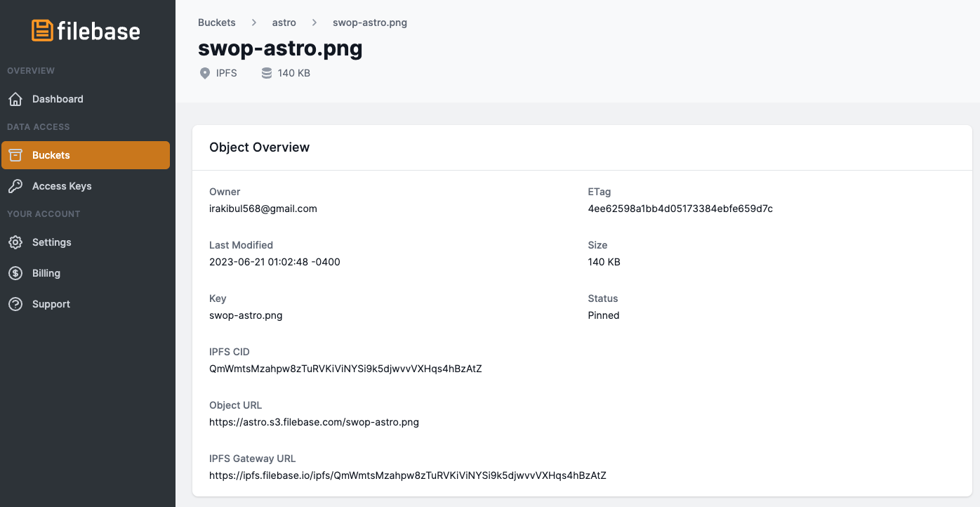Click the storage database icon near 140 KB

pyautogui.click(x=267, y=73)
